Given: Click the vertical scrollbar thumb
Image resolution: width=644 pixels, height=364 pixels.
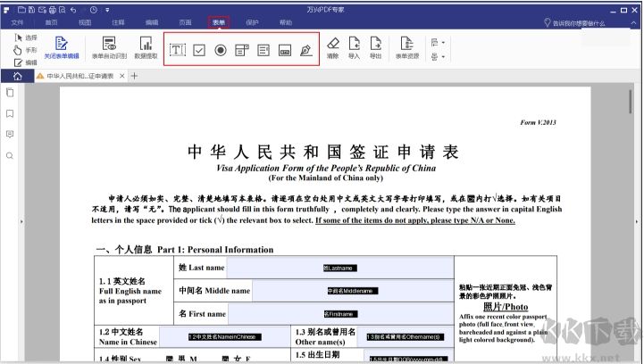Looking at the screenshot, I should pyautogui.click(x=631, y=102).
